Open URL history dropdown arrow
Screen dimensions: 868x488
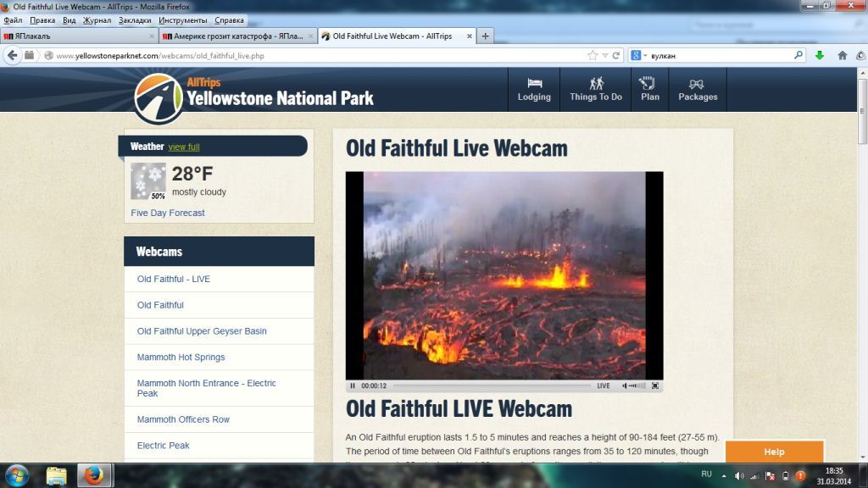pos(605,56)
